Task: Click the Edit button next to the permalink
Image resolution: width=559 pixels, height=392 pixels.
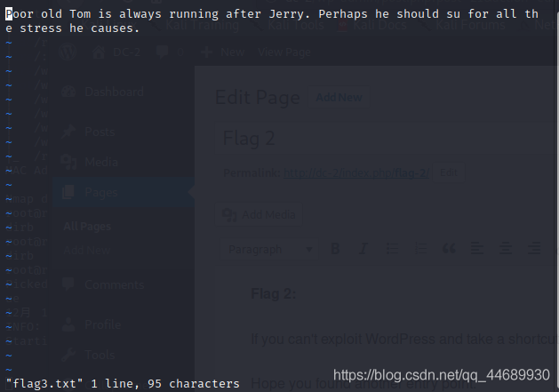Action: pos(449,173)
